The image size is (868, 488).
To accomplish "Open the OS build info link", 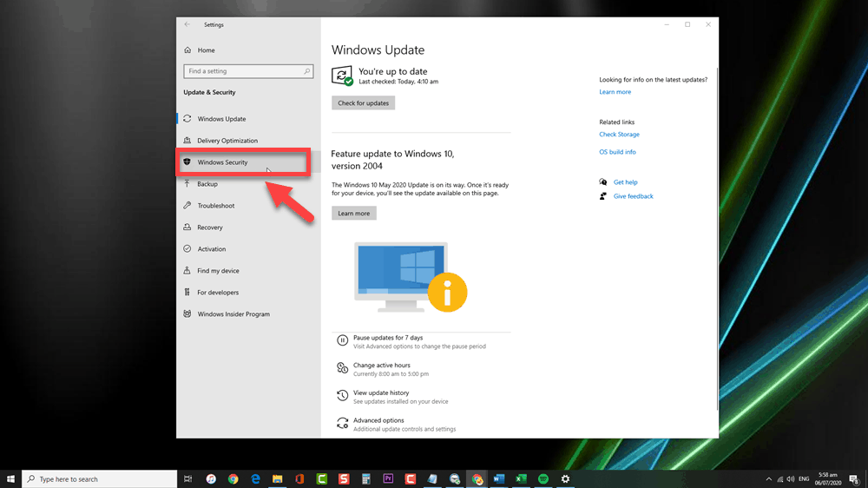I will [617, 152].
